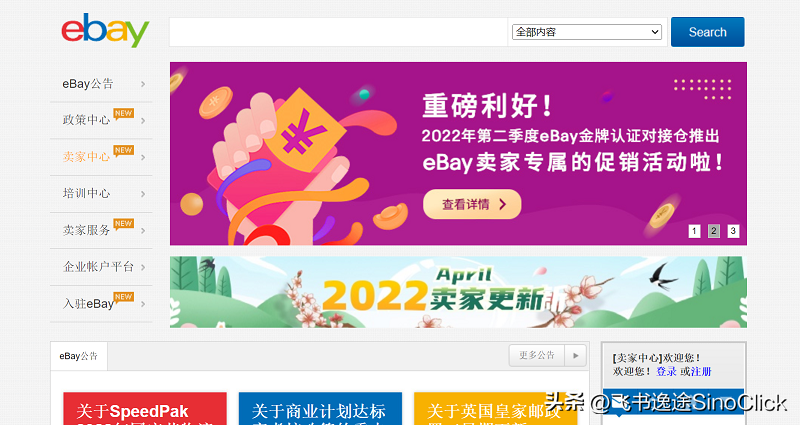Expand the 卖家中心 sidebar menu
The height and width of the screenshot is (425, 800).
[101, 157]
